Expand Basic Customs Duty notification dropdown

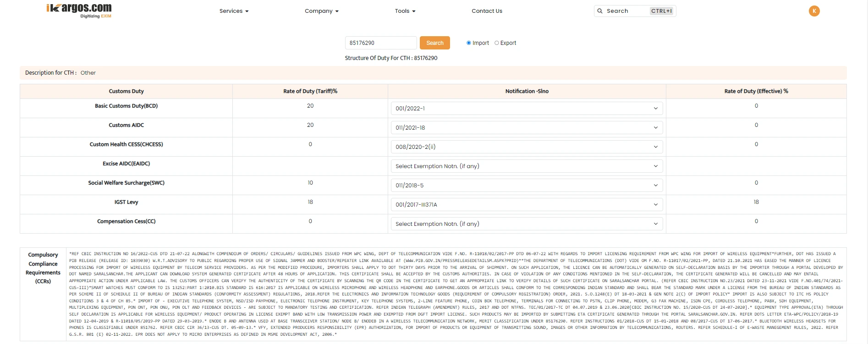pyautogui.click(x=527, y=109)
